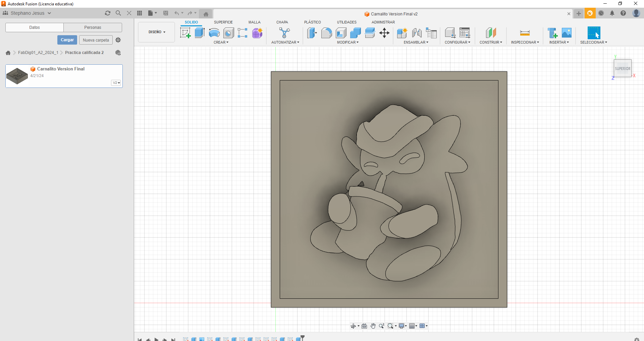This screenshot has width=644, height=341.
Task: Select the Shell tool
Action: pos(341,33)
